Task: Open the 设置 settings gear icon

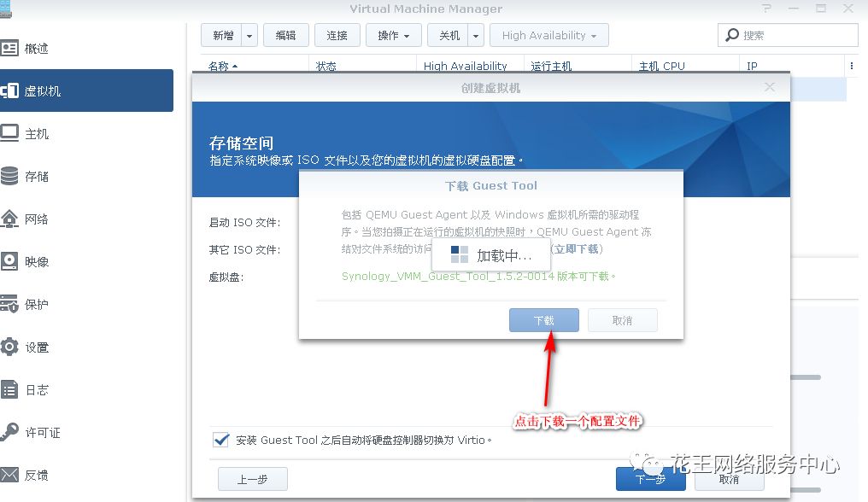Action: pos(9,347)
